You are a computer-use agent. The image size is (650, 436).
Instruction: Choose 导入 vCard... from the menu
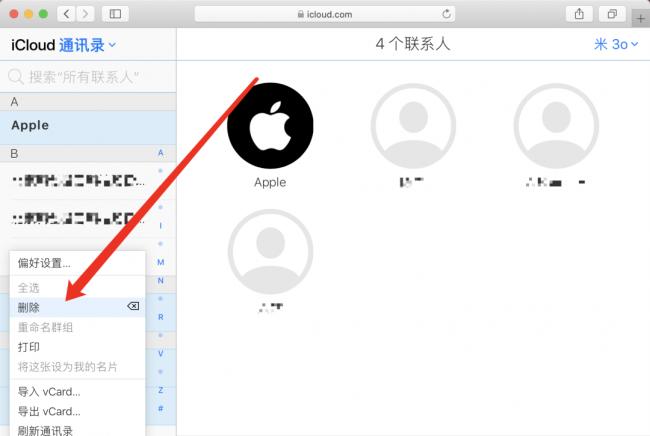tap(78, 392)
